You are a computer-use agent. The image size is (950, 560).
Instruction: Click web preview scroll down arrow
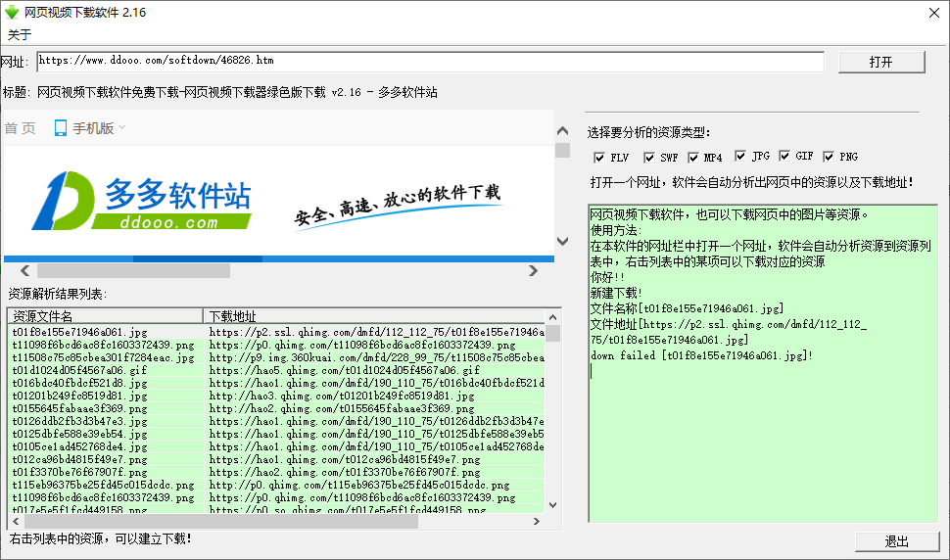point(563,241)
